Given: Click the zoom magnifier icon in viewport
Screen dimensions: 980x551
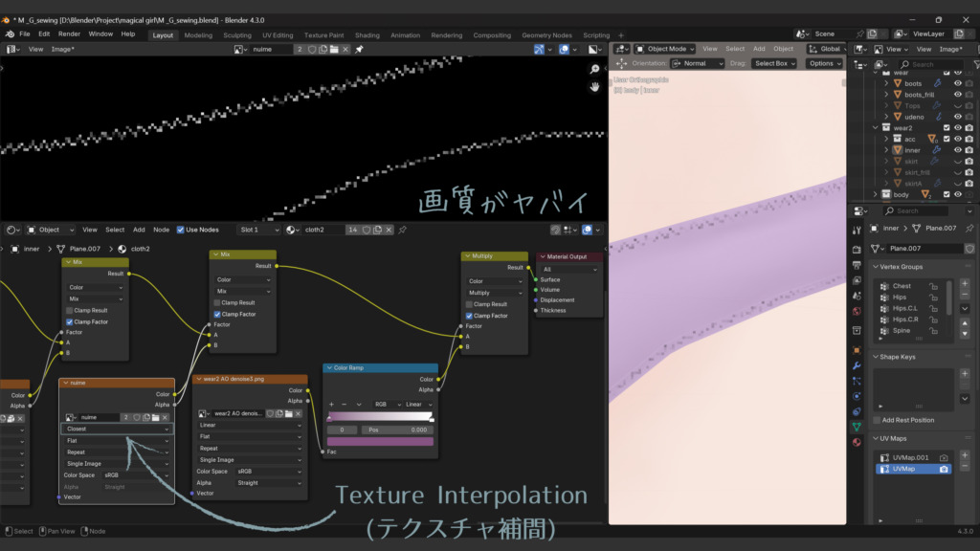Looking at the screenshot, I should point(595,69).
